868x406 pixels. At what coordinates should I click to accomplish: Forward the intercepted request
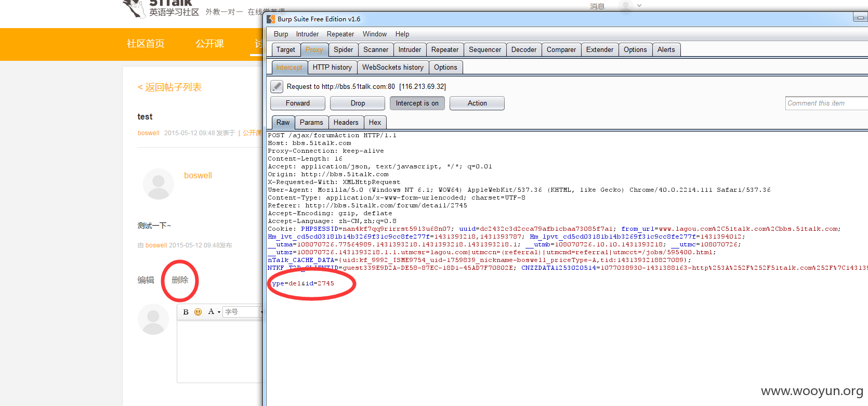point(298,103)
